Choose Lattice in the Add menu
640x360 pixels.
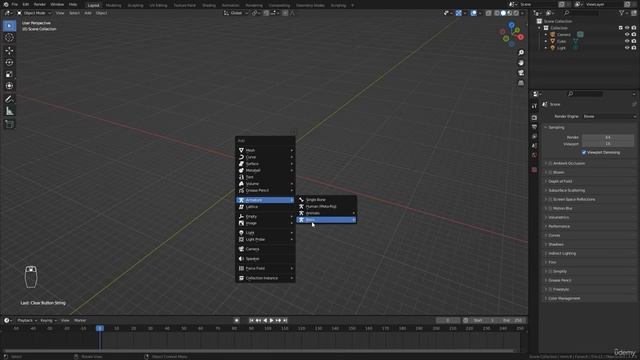[x=265, y=207]
